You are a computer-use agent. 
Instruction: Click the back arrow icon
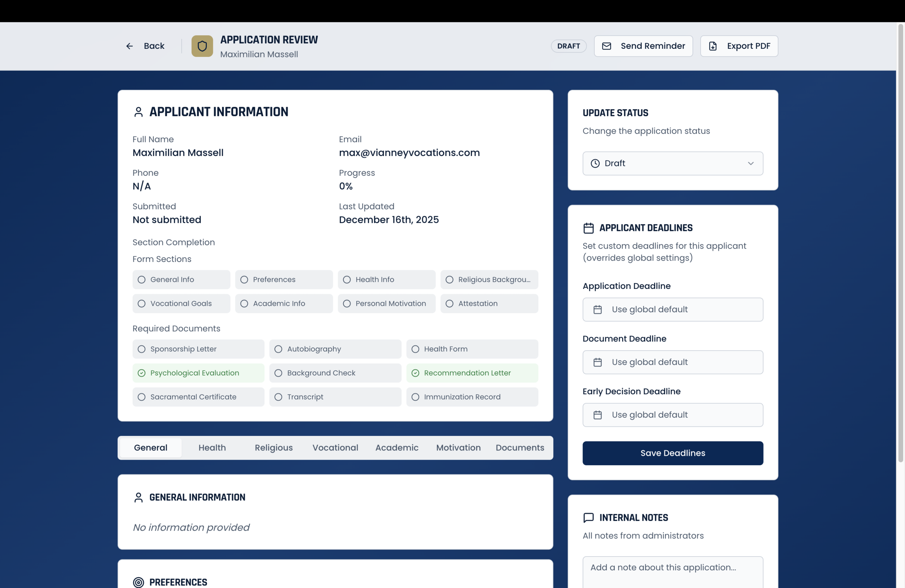[129, 46]
